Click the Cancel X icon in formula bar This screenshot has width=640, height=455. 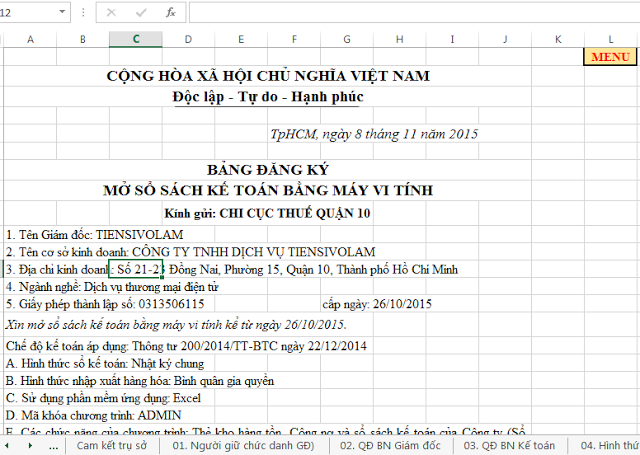tap(111, 12)
